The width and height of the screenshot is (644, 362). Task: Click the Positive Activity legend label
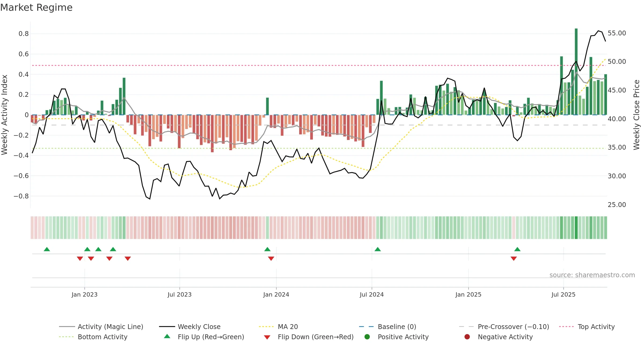403,337
